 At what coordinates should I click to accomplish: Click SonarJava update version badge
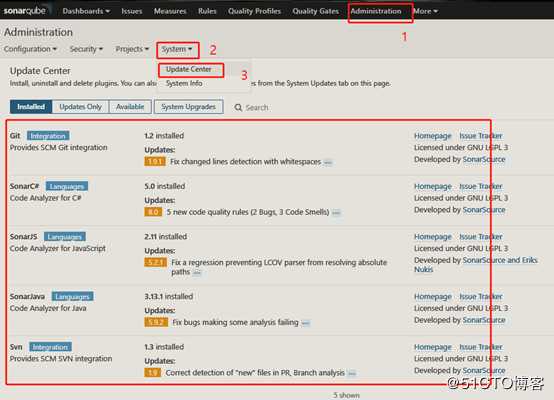point(156,322)
